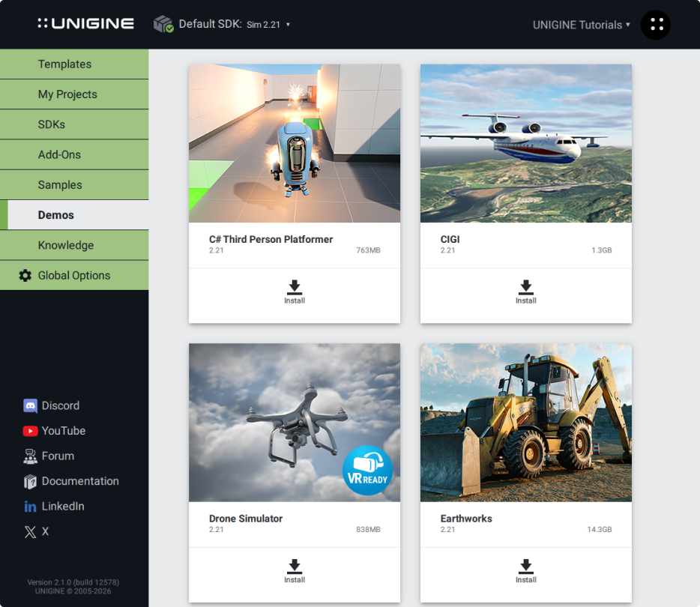Click the LinkedIn icon
The width and height of the screenshot is (700, 607).
(30, 507)
